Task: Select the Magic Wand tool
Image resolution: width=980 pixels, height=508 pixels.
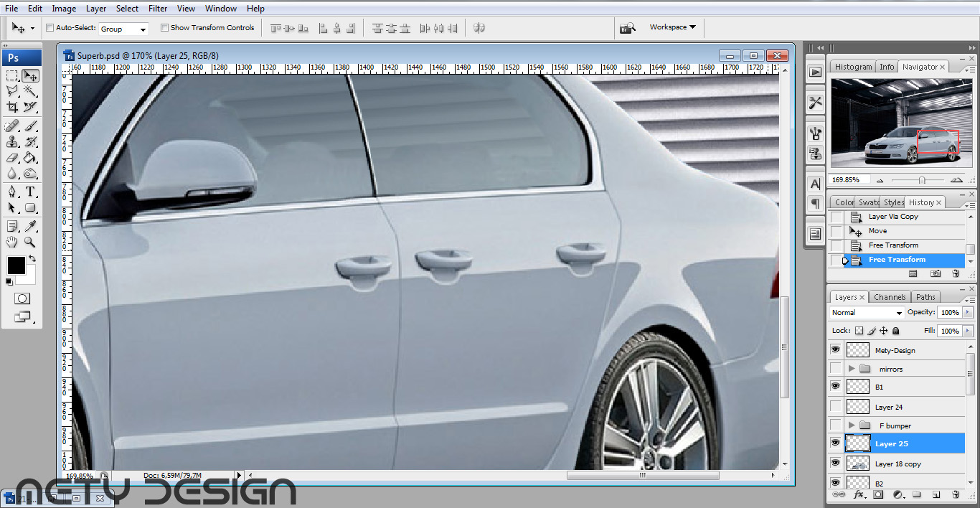Action: pyautogui.click(x=30, y=91)
